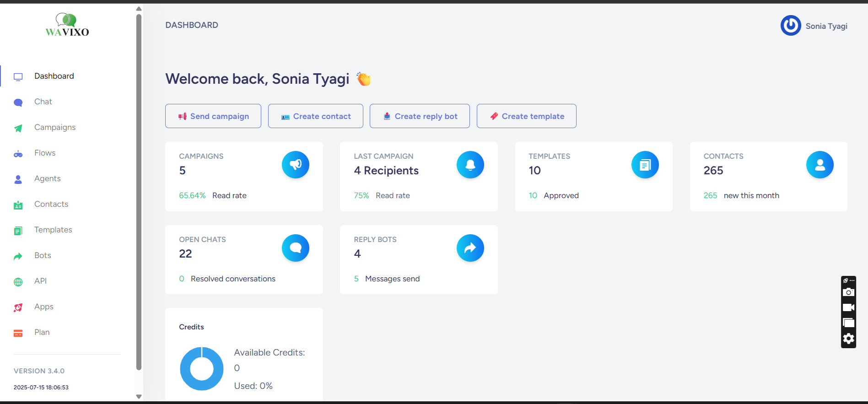Click the floating toolbar drag handle dots
868x404 pixels.
tap(852, 280)
